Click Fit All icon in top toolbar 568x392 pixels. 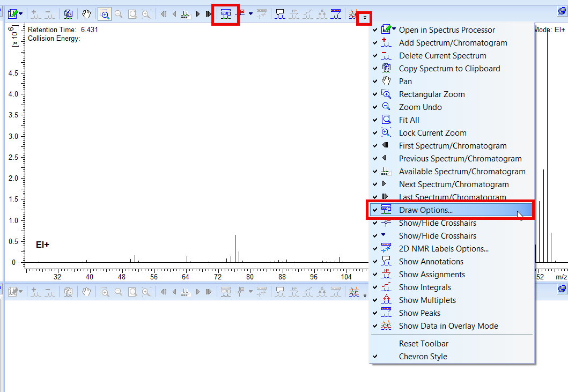point(132,14)
